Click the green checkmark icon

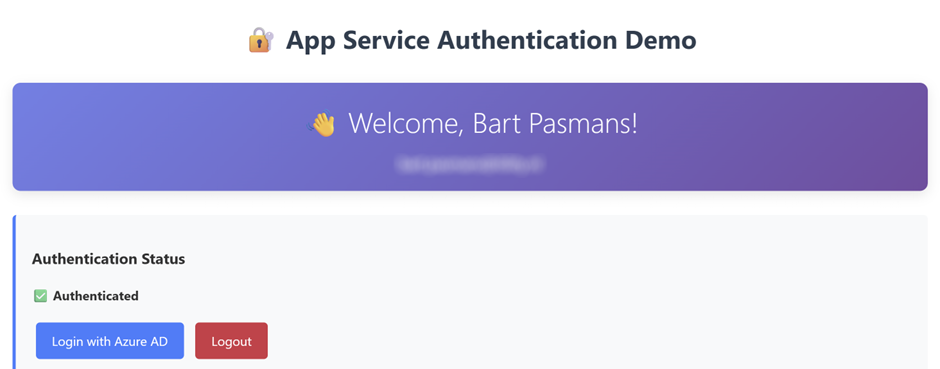(x=40, y=296)
